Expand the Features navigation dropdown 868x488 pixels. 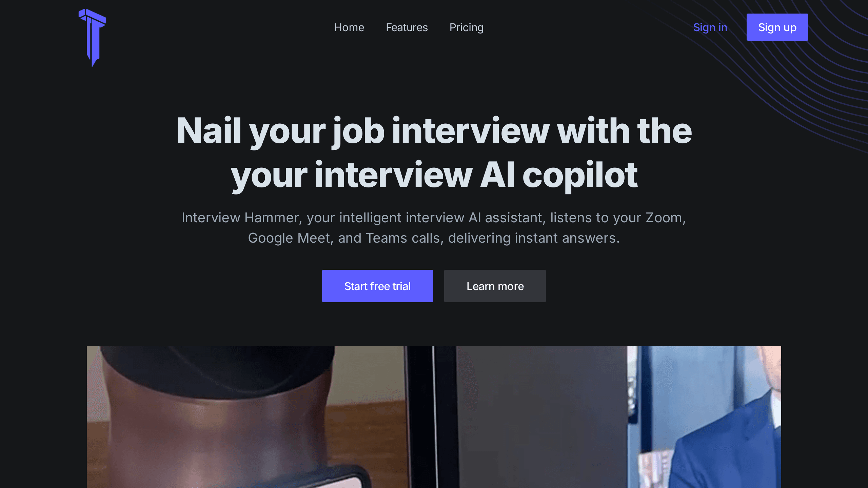pos(407,27)
